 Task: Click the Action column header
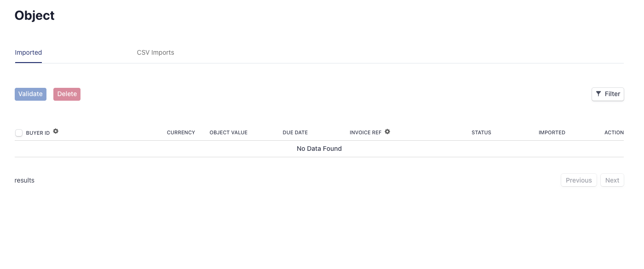tap(614, 132)
